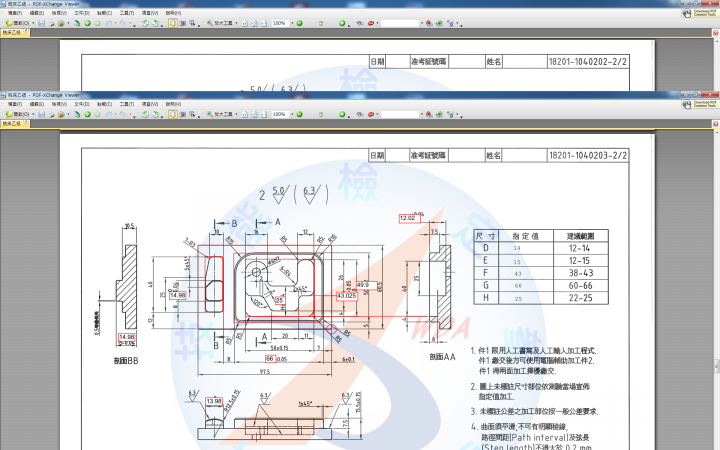Screen dimensions: 720x450
Task: Open 說明(H) menu in front window
Action: [173, 104]
